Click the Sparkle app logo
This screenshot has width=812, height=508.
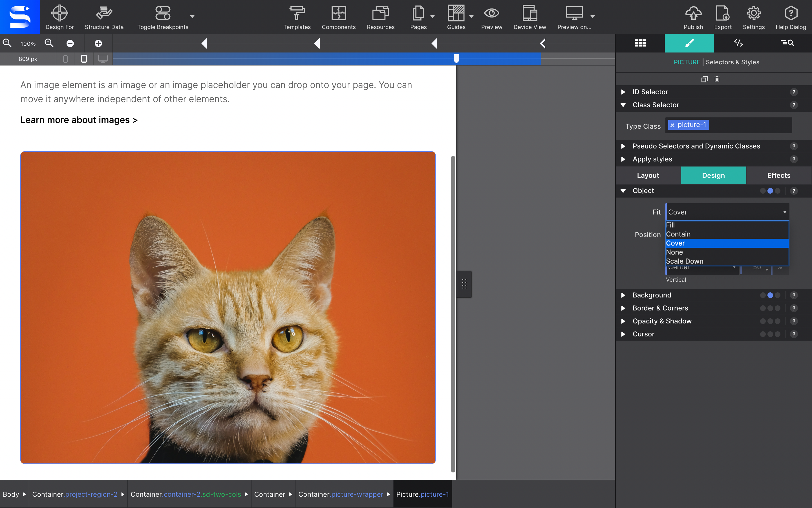click(x=20, y=17)
